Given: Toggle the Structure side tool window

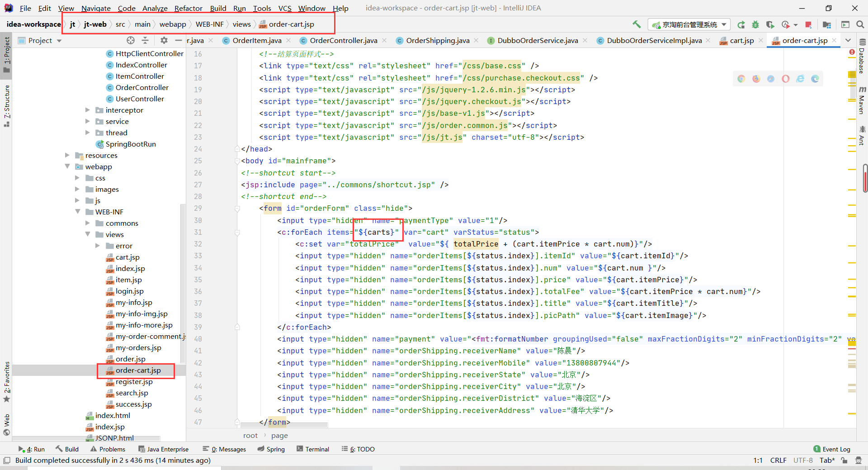Looking at the screenshot, I should pos(6,105).
